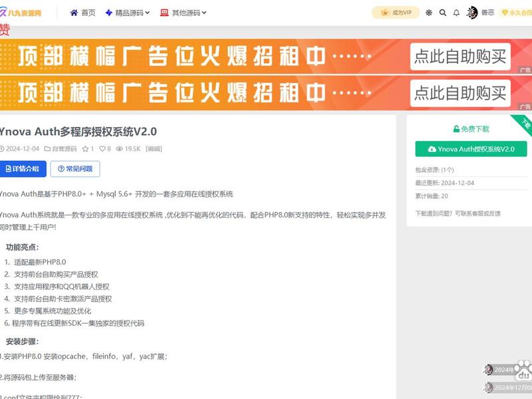Screen dimensions: 532x399
Task: Click 点此自助购买 on first banner
Action: (460, 57)
